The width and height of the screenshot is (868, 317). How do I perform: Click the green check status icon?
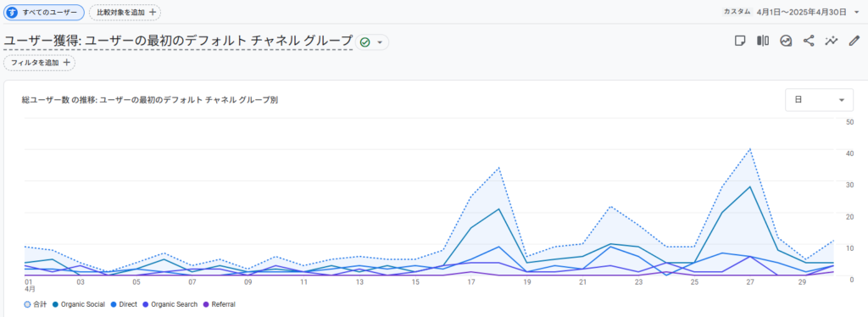click(364, 42)
